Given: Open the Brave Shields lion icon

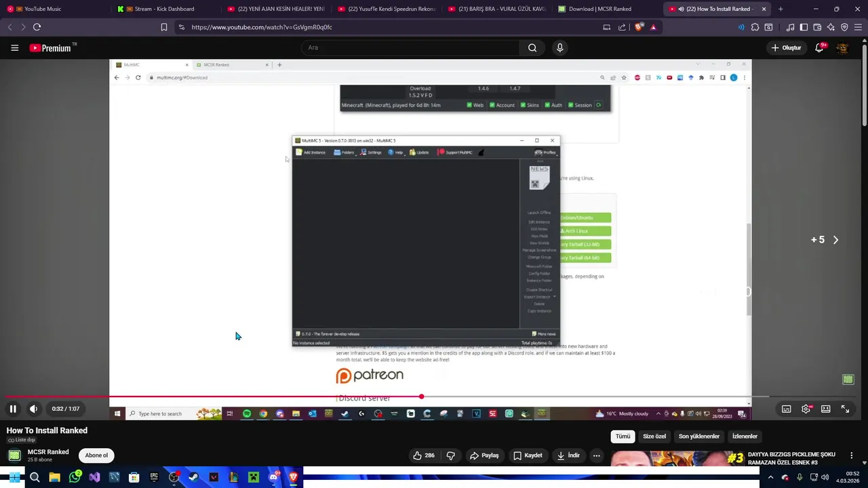Looking at the screenshot, I should pyautogui.click(x=639, y=27).
